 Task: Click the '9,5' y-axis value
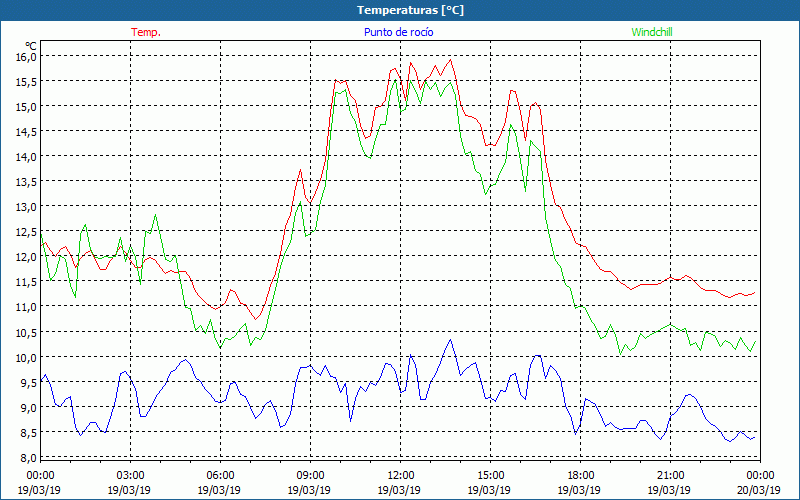29,383
